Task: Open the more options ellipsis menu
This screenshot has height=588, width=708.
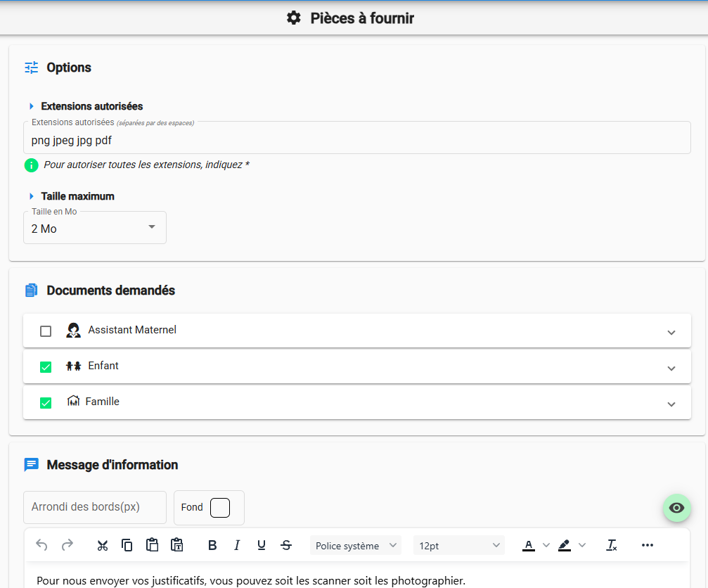Action: 648,545
